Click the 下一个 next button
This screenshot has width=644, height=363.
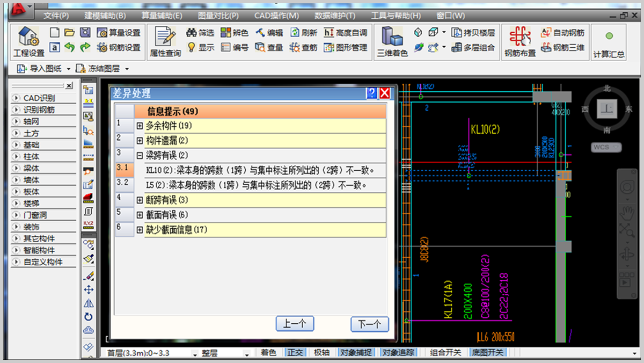point(369,324)
